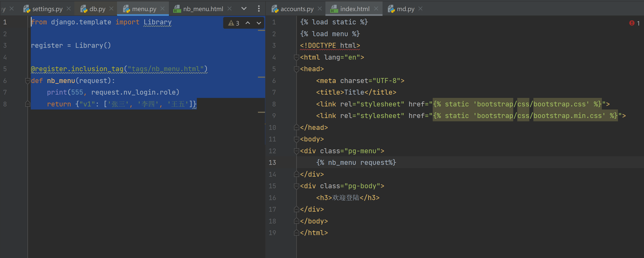Viewport: 644px width, 258px height.
Task: Close the md.py editor tab
Action: coord(420,9)
